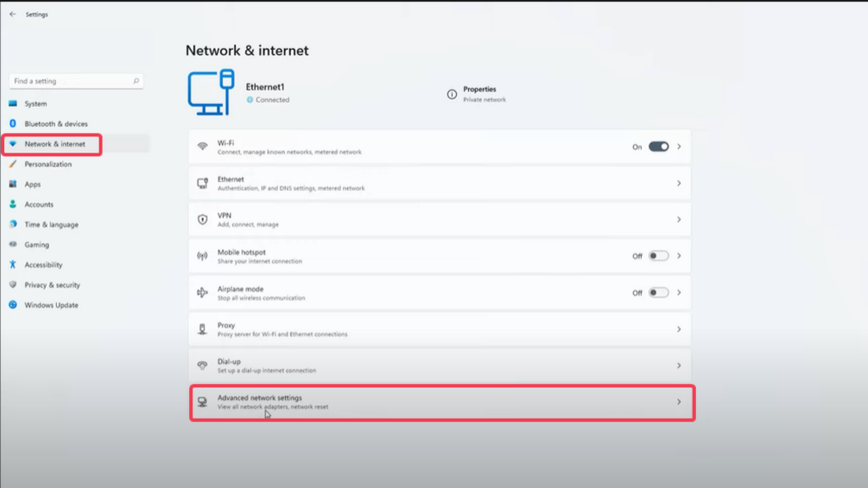Image resolution: width=868 pixels, height=488 pixels.
Task: Select Gaming in the sidebar
Action: coord(36,245)
